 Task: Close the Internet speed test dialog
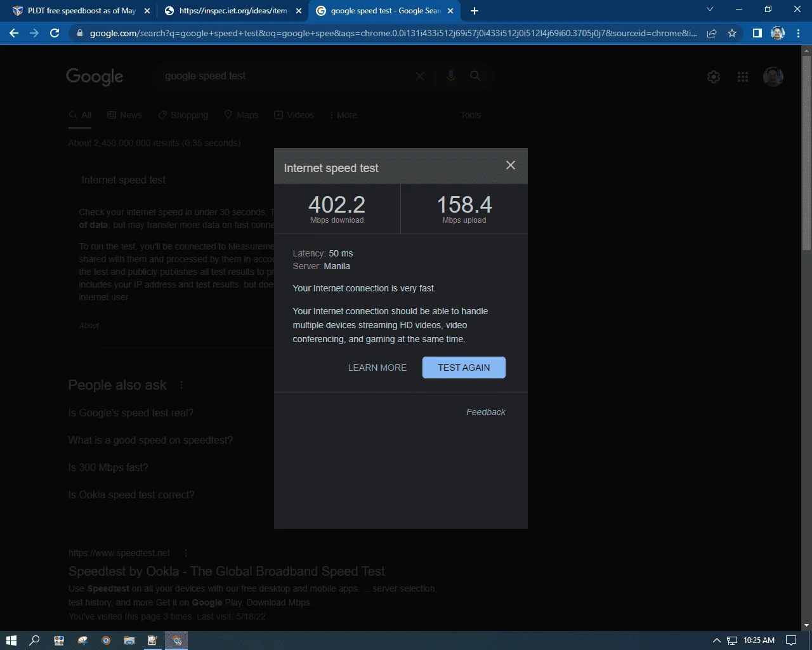pyautogui.click(x=511, y=165)
